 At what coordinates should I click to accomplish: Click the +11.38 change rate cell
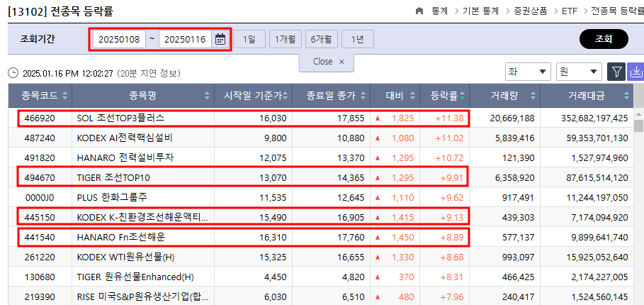click(449, 118)
